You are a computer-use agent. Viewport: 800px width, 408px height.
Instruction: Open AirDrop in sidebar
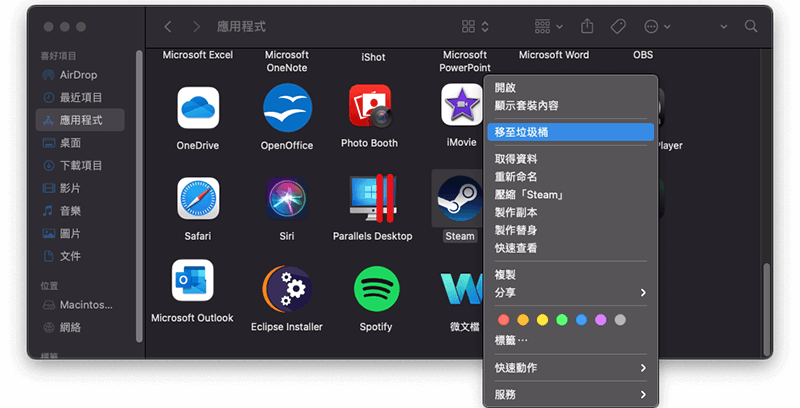(x=80, y=75)
